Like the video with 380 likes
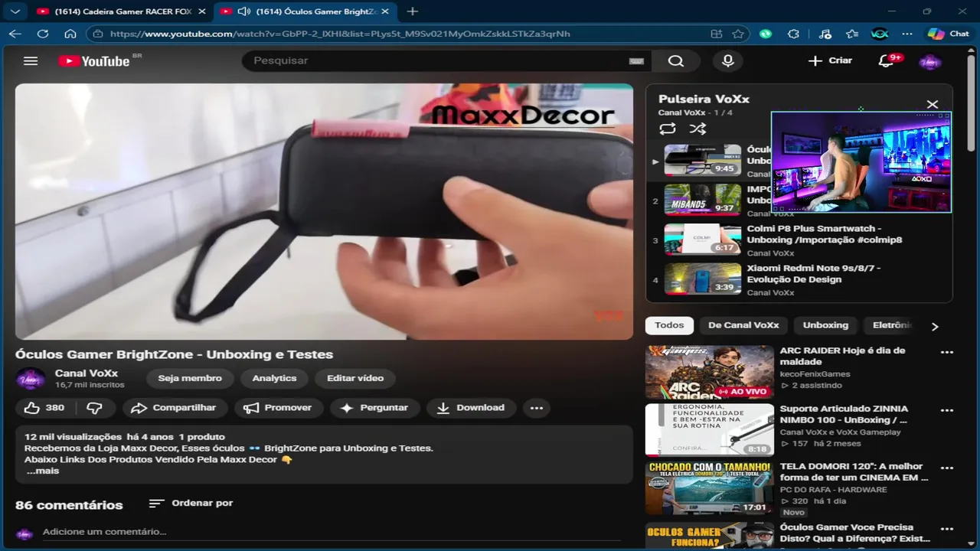The image size is (980, 551). [x=44, y=408]
